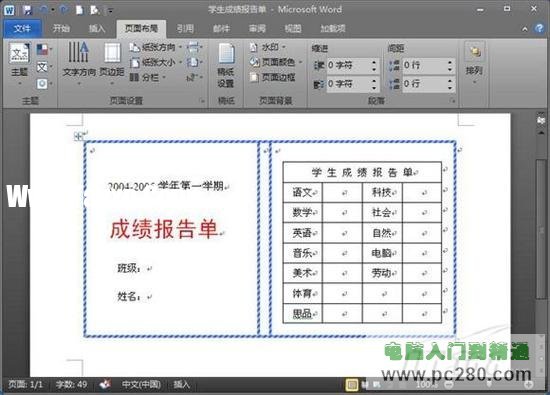Viewport: 550px width, 395px height.
Task: Decrease spacing after with stepper arrow
Action: point(450,87)
